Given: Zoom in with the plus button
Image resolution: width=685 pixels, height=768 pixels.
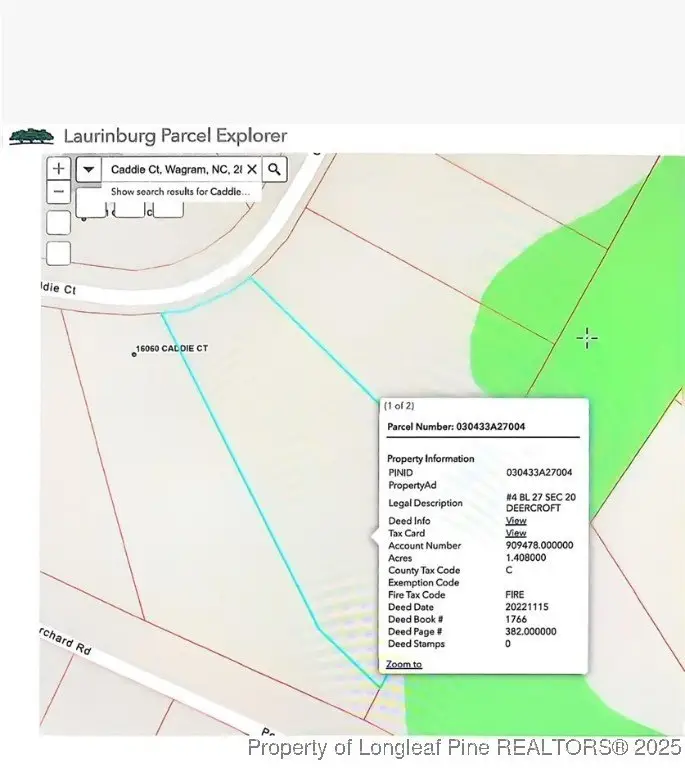Looking at the screenshot, I should tap(59, 169).
